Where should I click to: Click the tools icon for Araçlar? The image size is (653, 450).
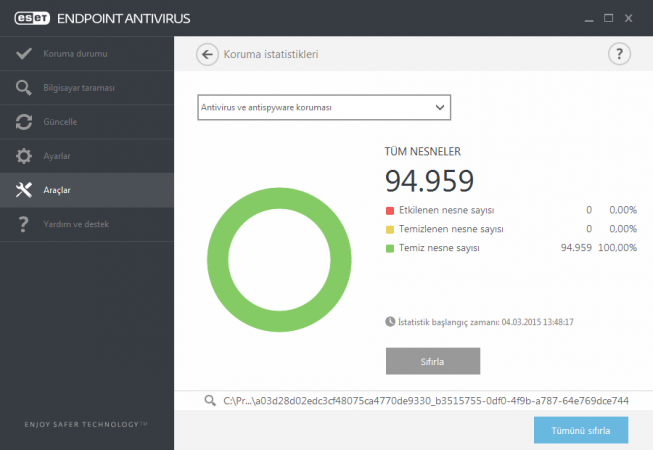coord(24,190)
